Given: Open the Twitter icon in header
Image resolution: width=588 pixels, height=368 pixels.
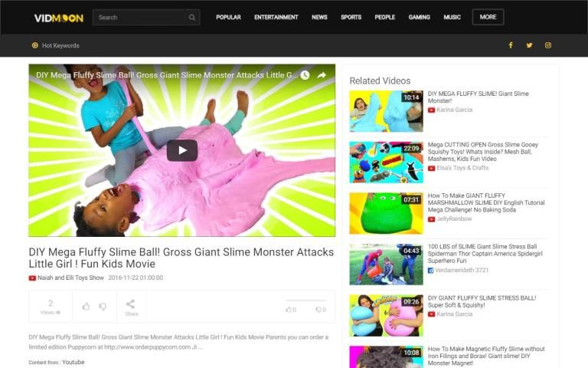Looking at the screenshot, I should [529, 45].
